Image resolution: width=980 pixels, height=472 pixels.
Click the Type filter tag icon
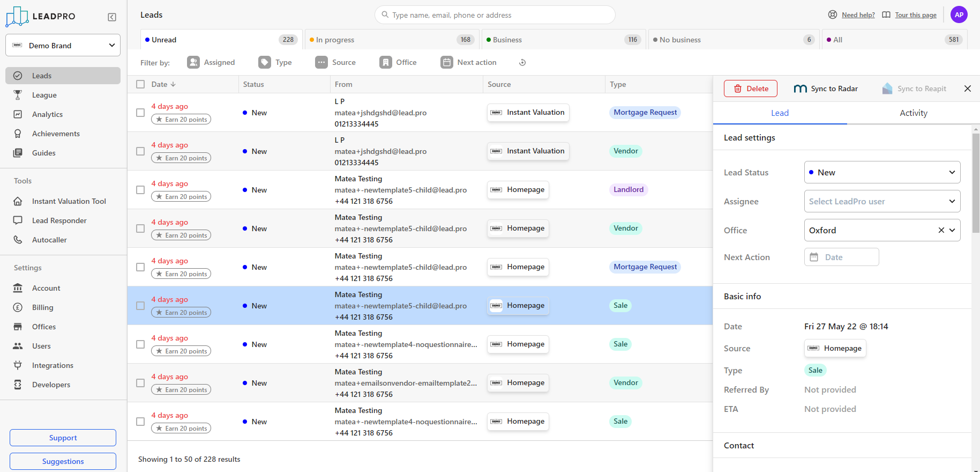point(265,63)
